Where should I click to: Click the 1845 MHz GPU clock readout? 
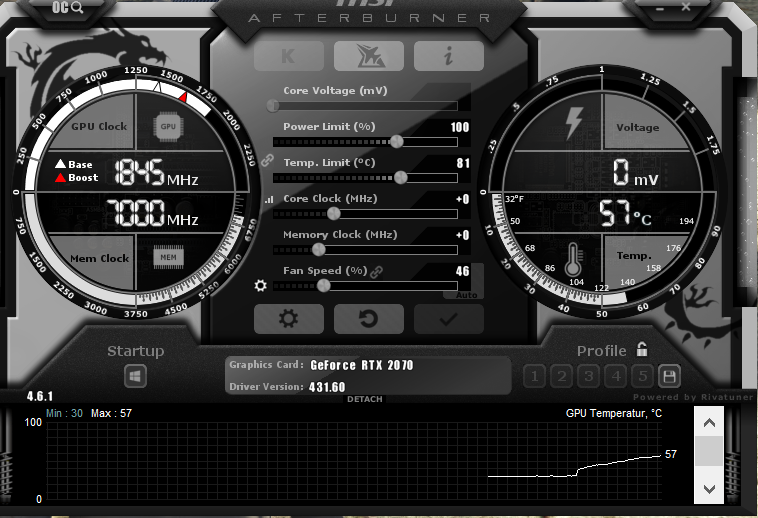(157, 172)
